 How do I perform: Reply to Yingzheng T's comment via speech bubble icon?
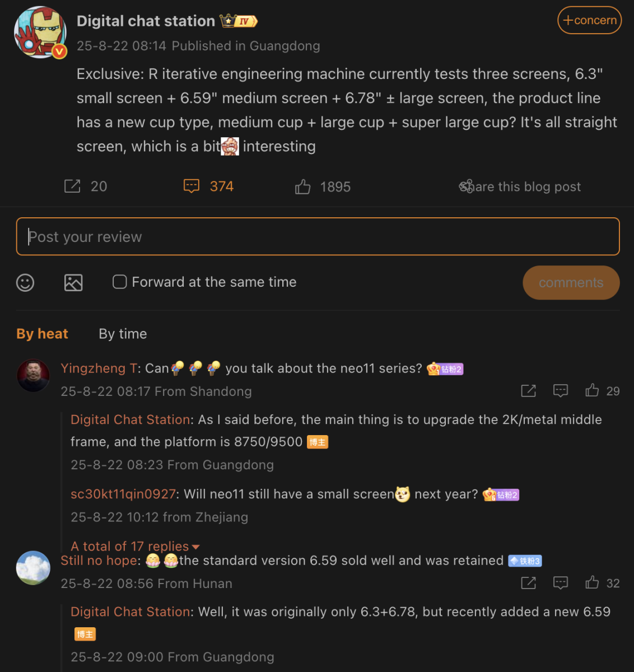tap(561, 390)
